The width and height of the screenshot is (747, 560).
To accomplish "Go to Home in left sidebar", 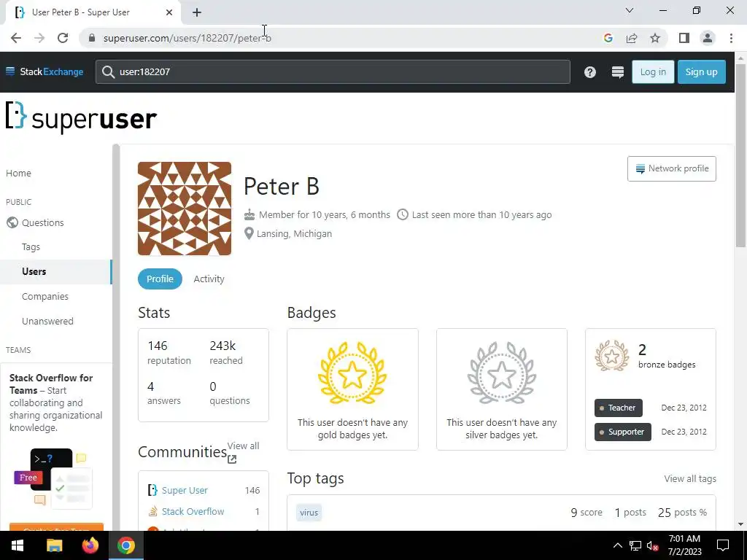I will pos(18,174).
